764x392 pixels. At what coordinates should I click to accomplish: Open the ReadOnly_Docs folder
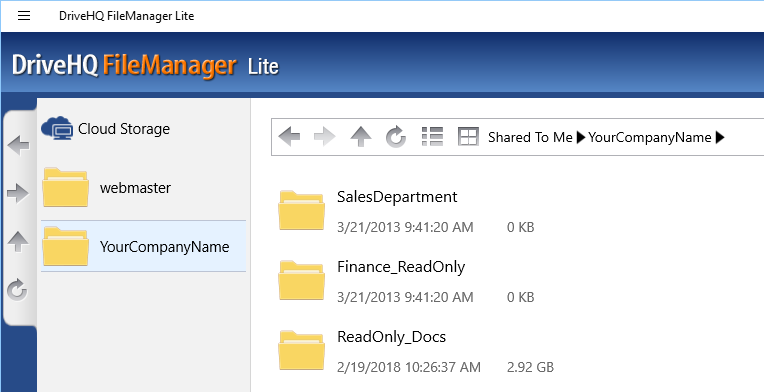coord(391,337)
